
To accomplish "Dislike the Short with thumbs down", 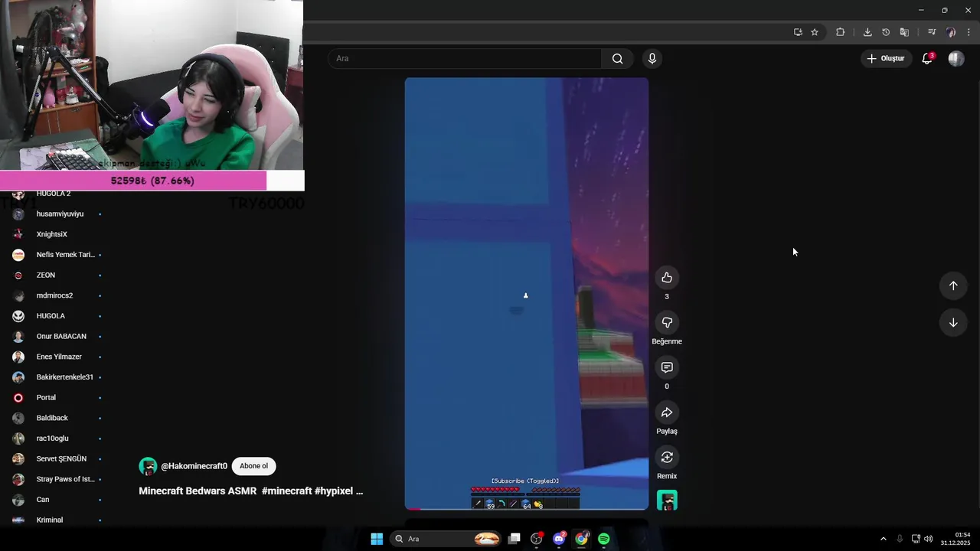I will pos(667,323).
